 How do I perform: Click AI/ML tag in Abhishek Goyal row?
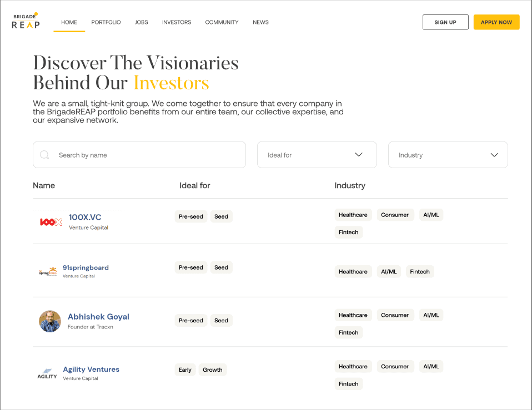pyautogui.click(x=431, y=315)
